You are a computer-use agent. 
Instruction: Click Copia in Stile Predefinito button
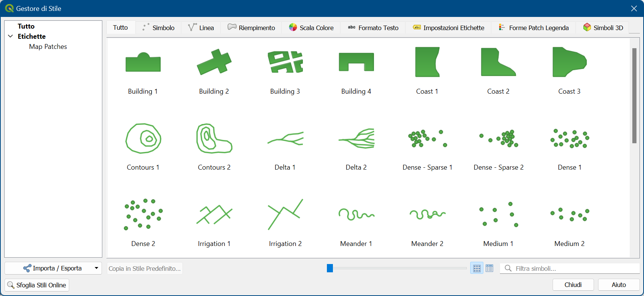point(144,269)
